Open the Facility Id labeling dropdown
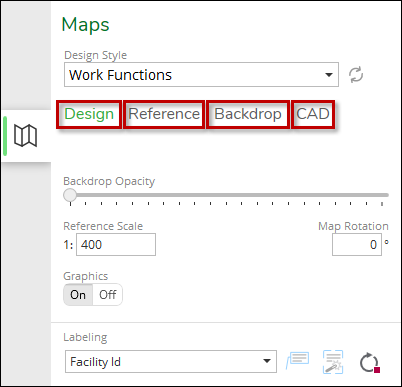The width and height of the screenshot is (402, 387). (x=171, y=361)
